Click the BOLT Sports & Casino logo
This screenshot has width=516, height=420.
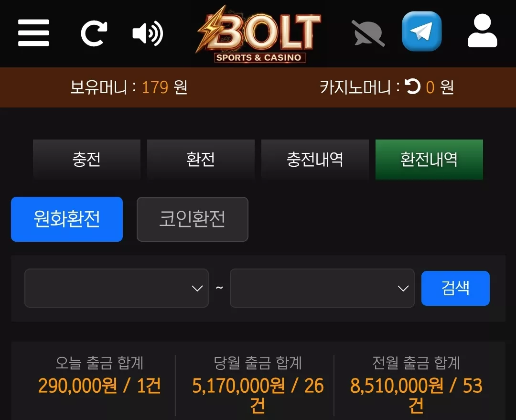[258, 33]
